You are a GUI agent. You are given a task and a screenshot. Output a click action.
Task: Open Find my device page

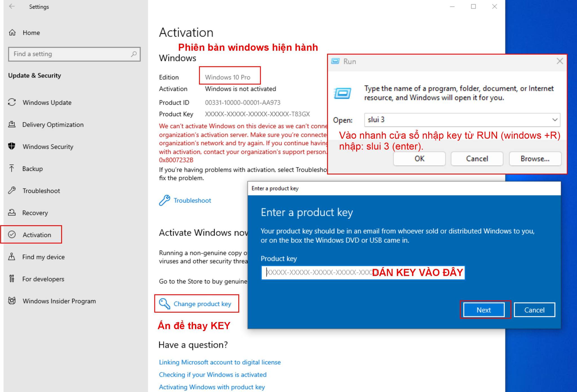coord(43,257)
